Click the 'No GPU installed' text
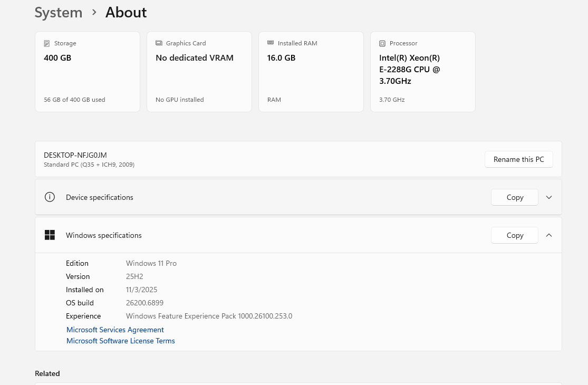The height and width of the screenshot is (385, 588). (179, 100)
